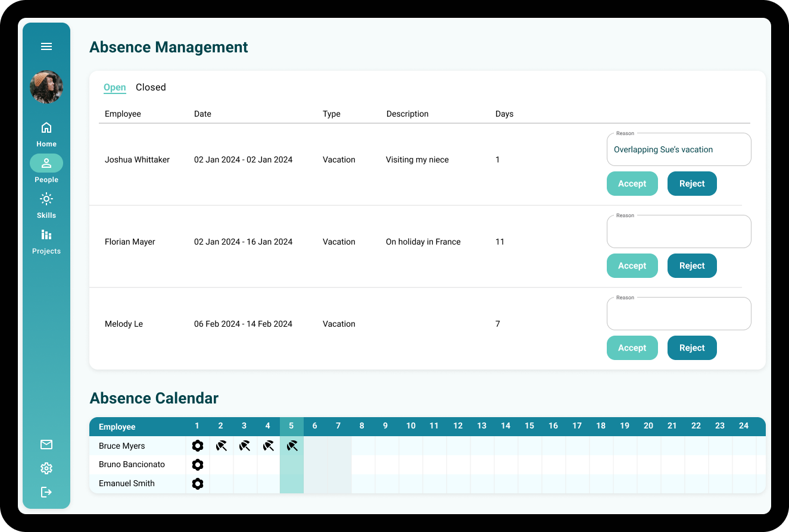Open the Projects section icon
This screenshot has height=532, width=789.
tap(46, 234)
